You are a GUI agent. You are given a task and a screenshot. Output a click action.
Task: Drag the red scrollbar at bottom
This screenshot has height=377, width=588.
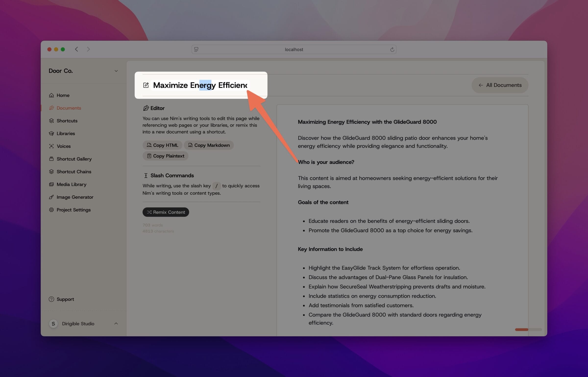(x=521, y=330)
